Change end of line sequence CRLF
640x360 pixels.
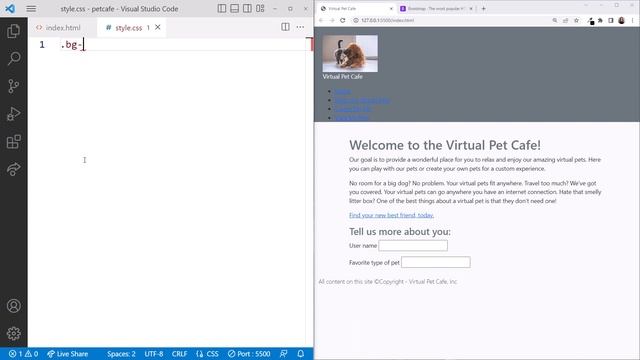tap(179, 354)
